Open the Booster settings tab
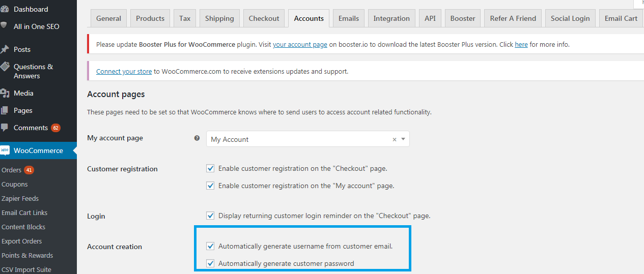The width and height of the screenshot is (644, 274). pyautogui.click(x=463, y=18)
